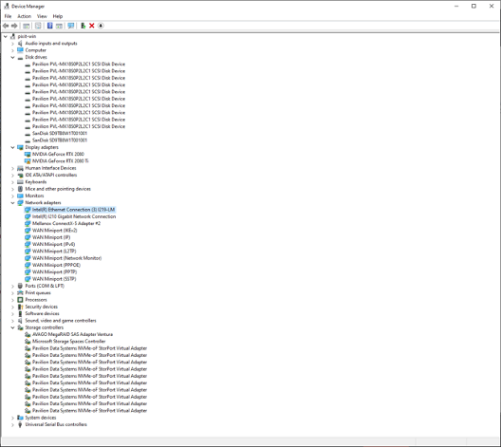
Task: Select the IDE ATA/ATAPI controllers label
Action: point(51,175)
